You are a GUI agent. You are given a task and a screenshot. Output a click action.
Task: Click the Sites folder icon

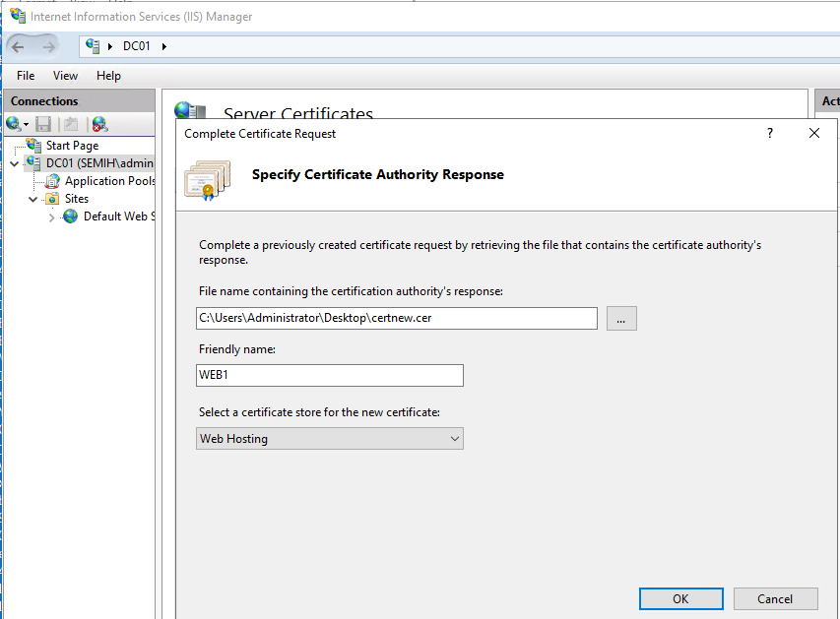tap(52, 199)
